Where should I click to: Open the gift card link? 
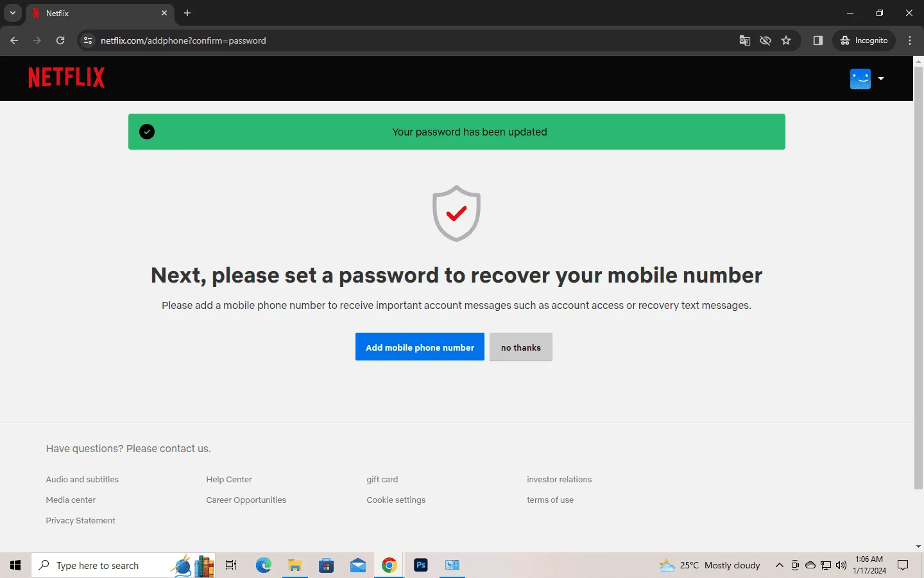[x=382, y=479]
